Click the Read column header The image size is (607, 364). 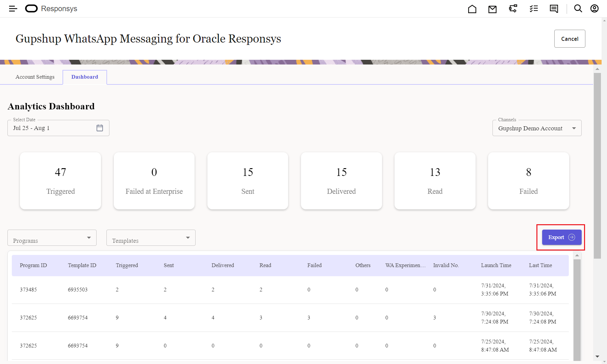tap(265, 265)
